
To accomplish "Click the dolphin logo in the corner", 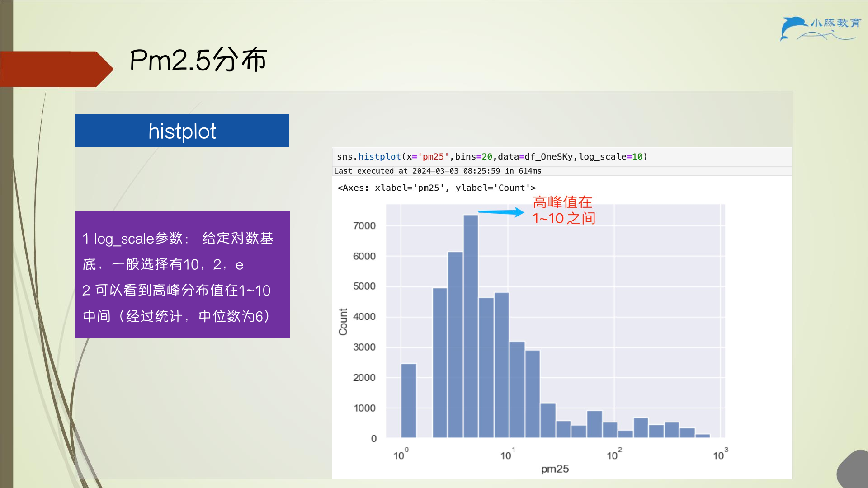I will (794, 28).
